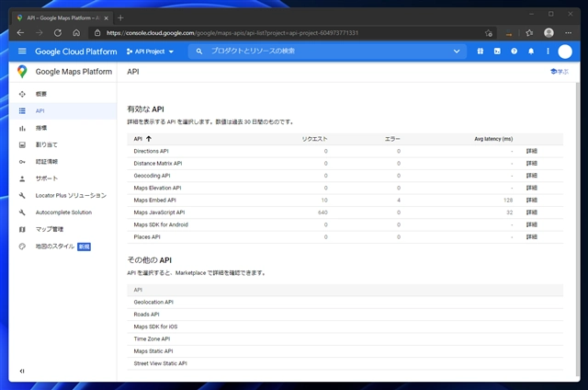Click the browser address bar URL
The width and height of the screenshot is (588, 390).
(232, 33)
